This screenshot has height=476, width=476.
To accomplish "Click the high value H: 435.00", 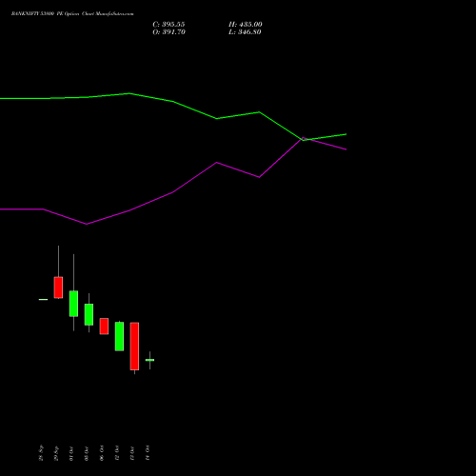I will pyautogui.click(x=246, y=25).
